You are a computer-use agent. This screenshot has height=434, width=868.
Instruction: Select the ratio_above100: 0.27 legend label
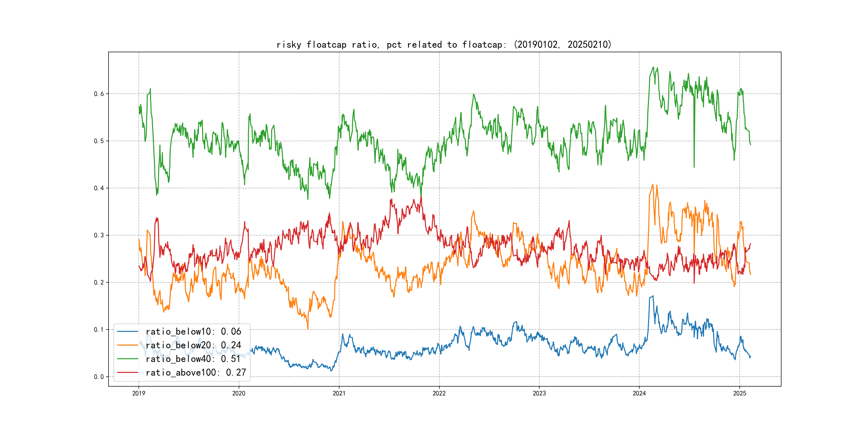click(196, 372)
